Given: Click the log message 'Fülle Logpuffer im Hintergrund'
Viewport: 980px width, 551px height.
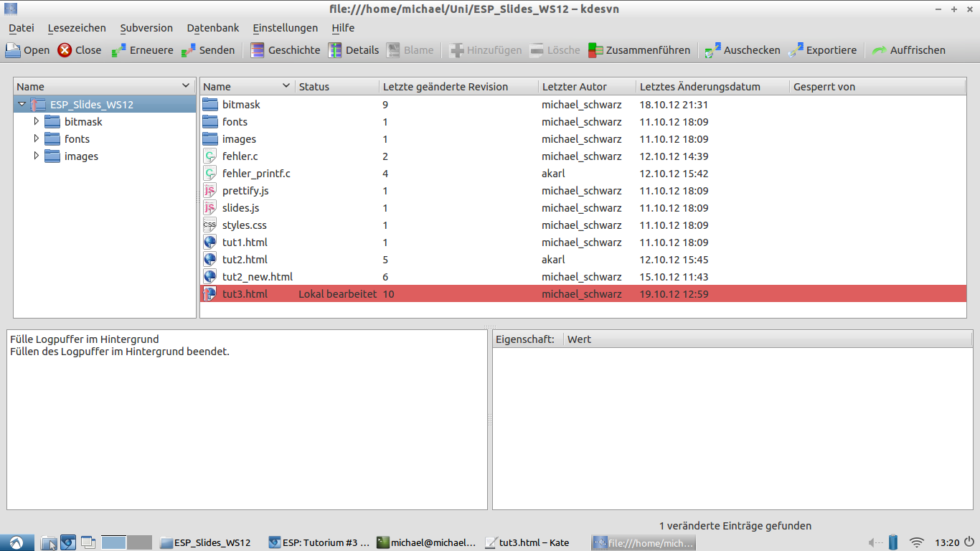Looking at the screenshot, I should 85,339.
